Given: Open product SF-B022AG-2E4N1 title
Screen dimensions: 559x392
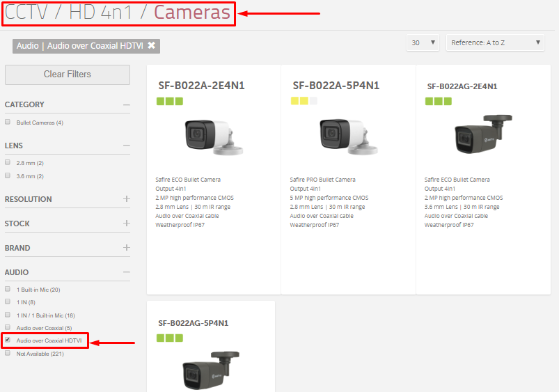Looking at the screenshot, I should tap(462, 86).
